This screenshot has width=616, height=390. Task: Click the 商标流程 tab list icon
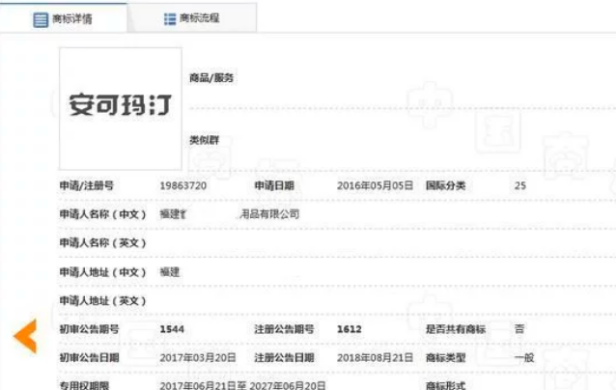(x=170, y=19)
